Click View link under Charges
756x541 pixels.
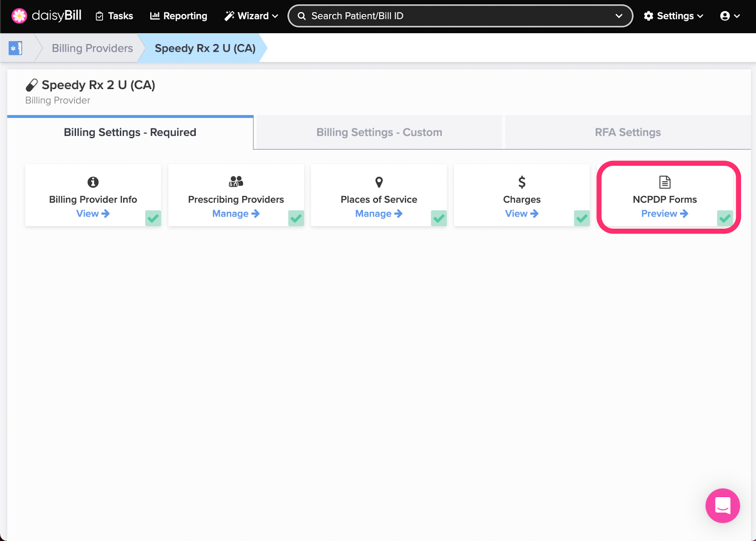click(x=522, y=214)
